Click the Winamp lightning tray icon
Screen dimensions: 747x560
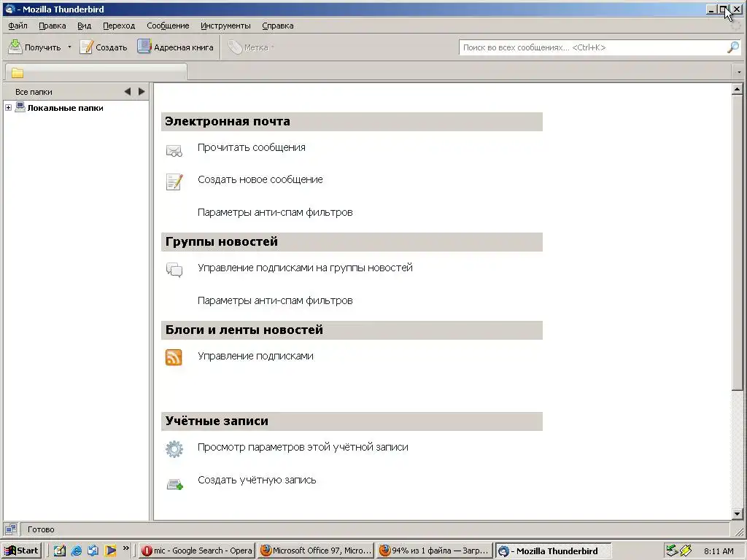point(686,551)
